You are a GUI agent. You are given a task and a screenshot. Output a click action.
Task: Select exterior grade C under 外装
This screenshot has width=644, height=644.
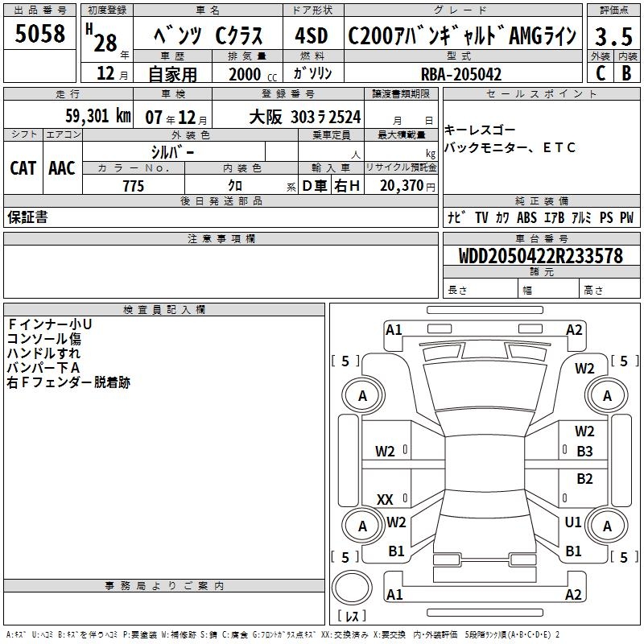pos(601,73)
